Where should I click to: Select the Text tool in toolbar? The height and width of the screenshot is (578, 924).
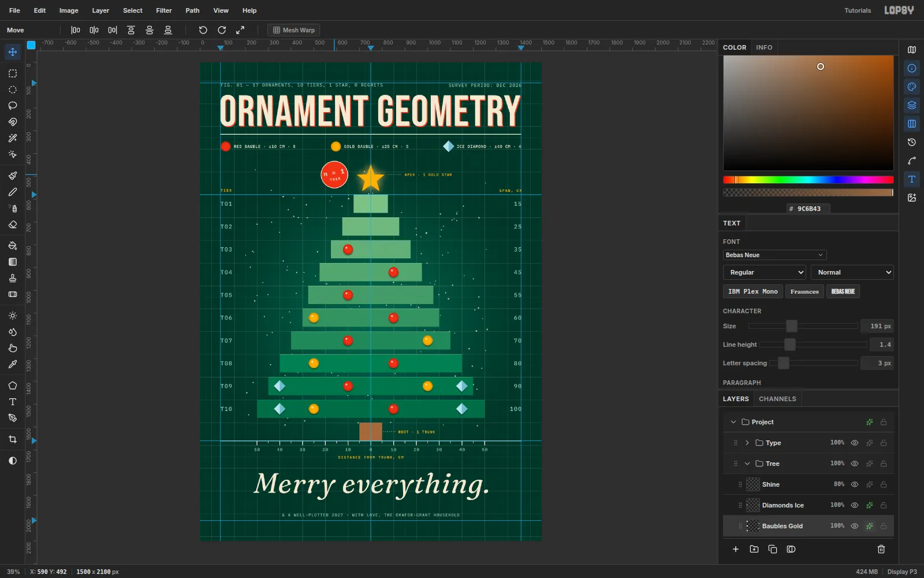[13, 402]
